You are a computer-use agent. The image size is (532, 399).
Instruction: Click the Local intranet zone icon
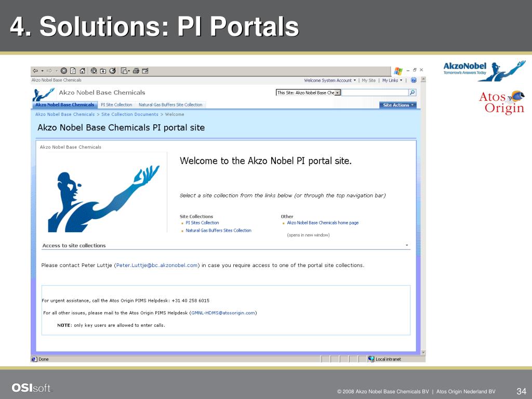coord(371,359)
